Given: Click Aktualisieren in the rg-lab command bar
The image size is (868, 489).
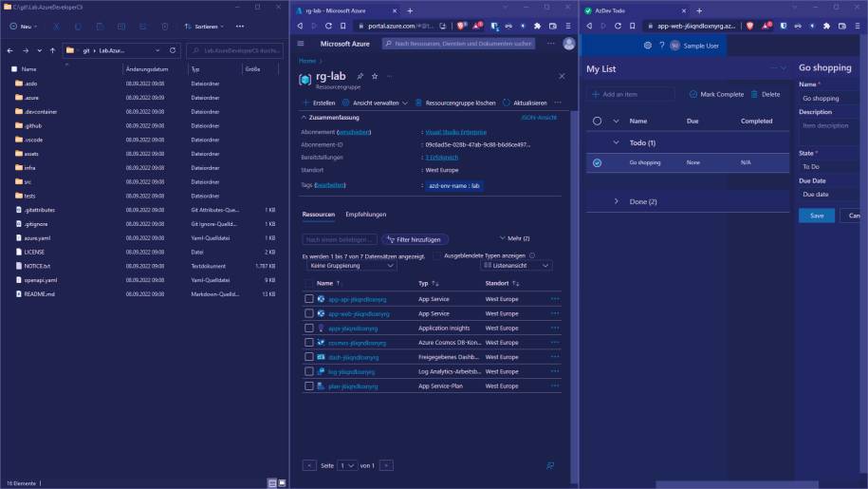Looking at the screenshot, I should pyautogui.click(x=525, y=103).
